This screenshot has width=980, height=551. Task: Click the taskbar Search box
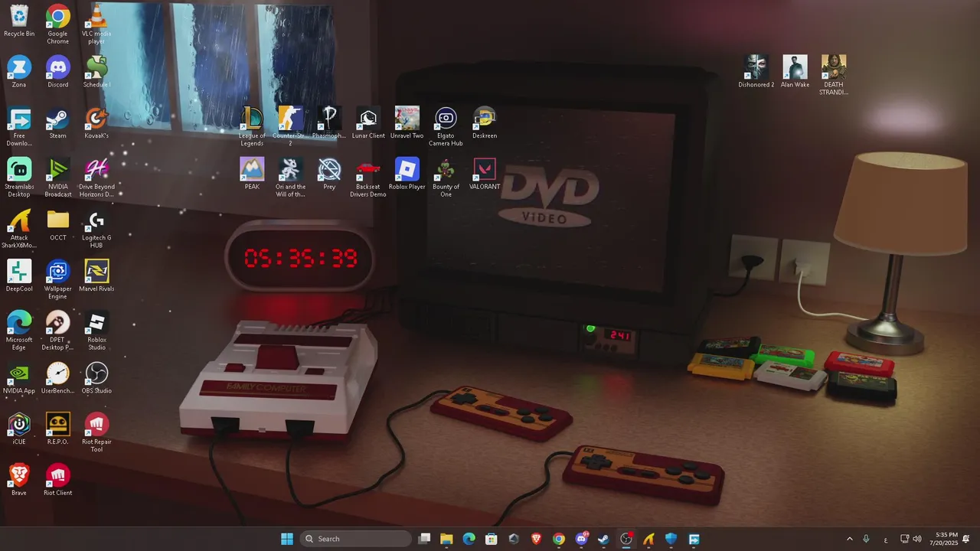356,539
